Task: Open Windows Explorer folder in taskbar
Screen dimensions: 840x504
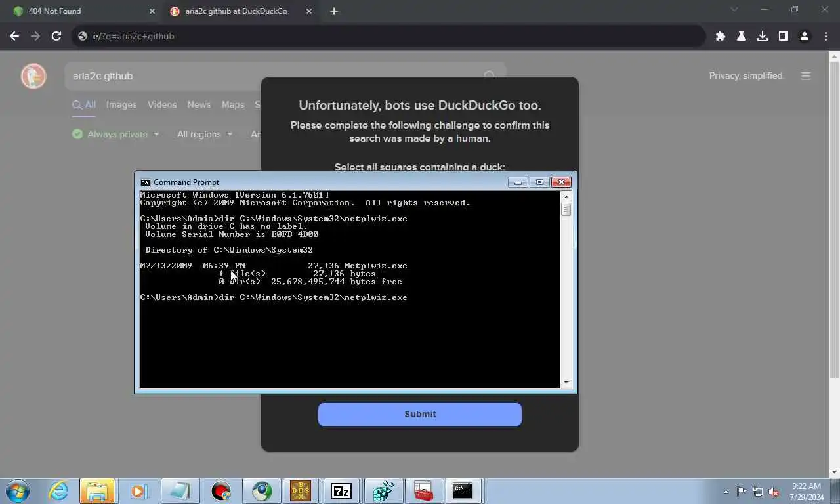Action: [x=97, y=491]
